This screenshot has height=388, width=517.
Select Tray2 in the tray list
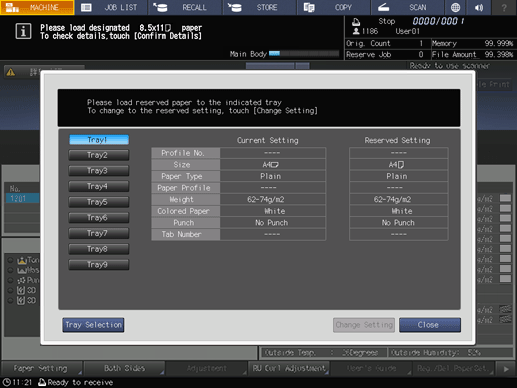coord(99,155)
